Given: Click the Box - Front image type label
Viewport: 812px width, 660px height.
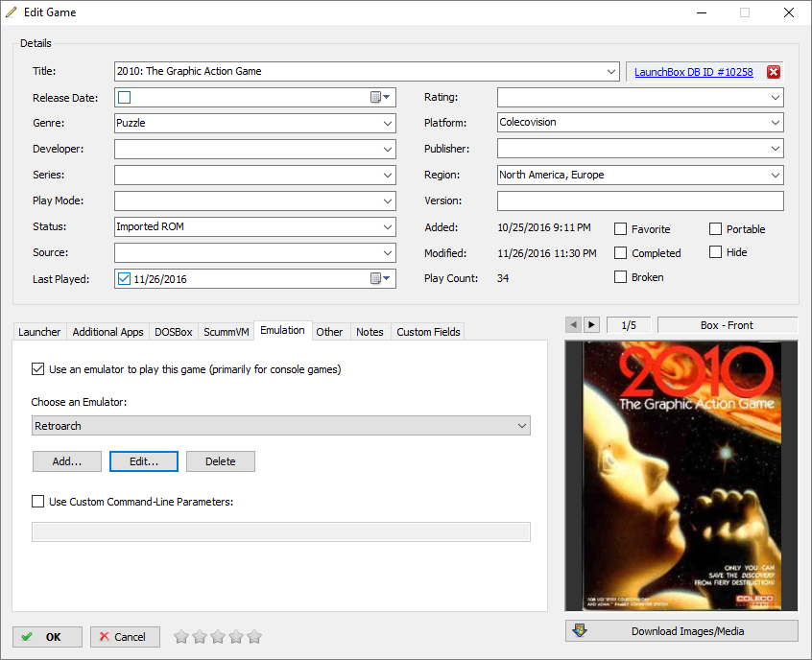Looking at the screenshot, I should pyautogui.click(x=728, y=325).
